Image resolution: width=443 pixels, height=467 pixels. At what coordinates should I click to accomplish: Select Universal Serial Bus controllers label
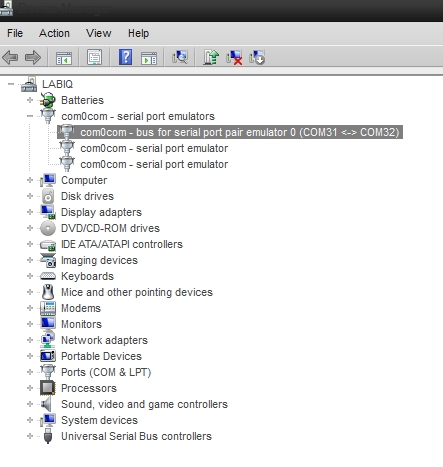(136, 436)
